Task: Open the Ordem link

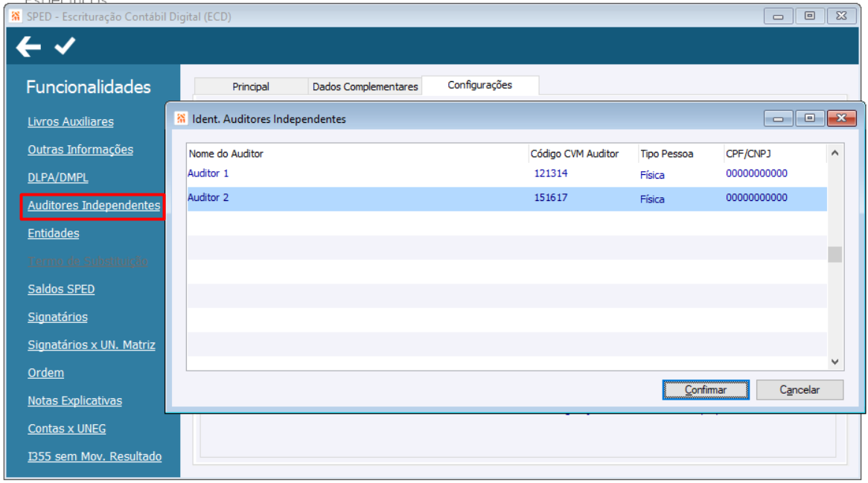Action: 45,373
